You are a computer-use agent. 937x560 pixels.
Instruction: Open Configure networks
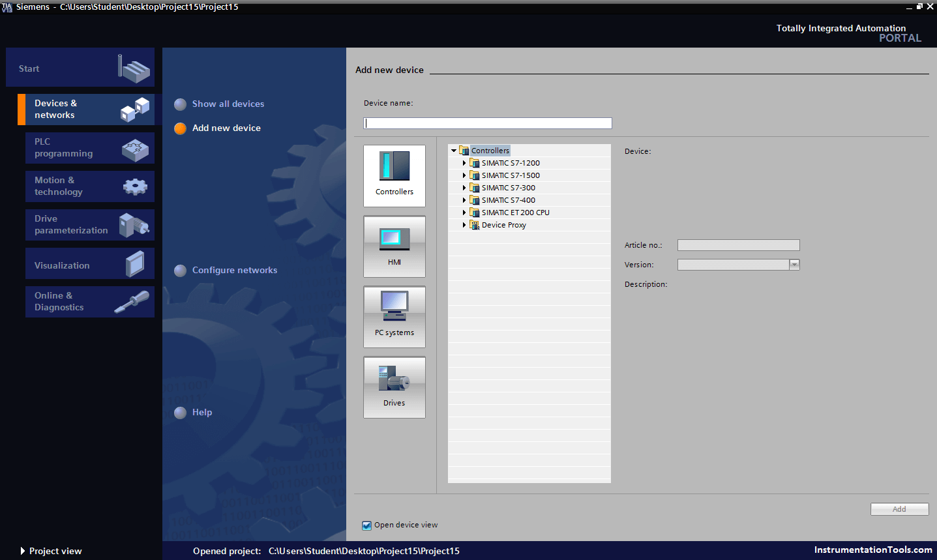(235, 270)
